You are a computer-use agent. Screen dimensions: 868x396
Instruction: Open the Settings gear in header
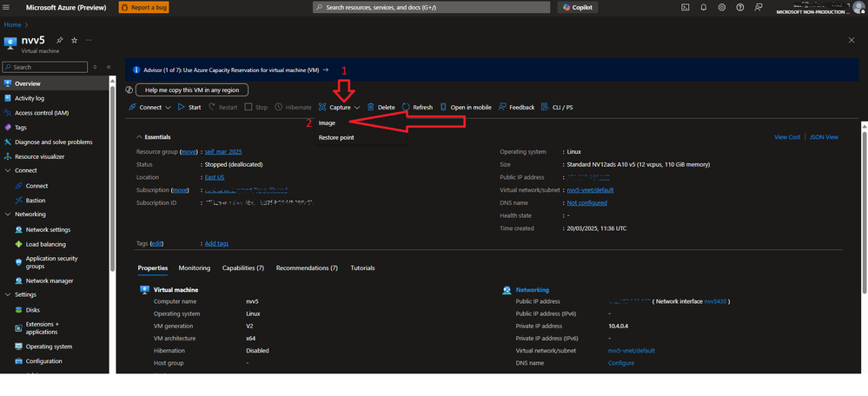click(x=722, y=7)
